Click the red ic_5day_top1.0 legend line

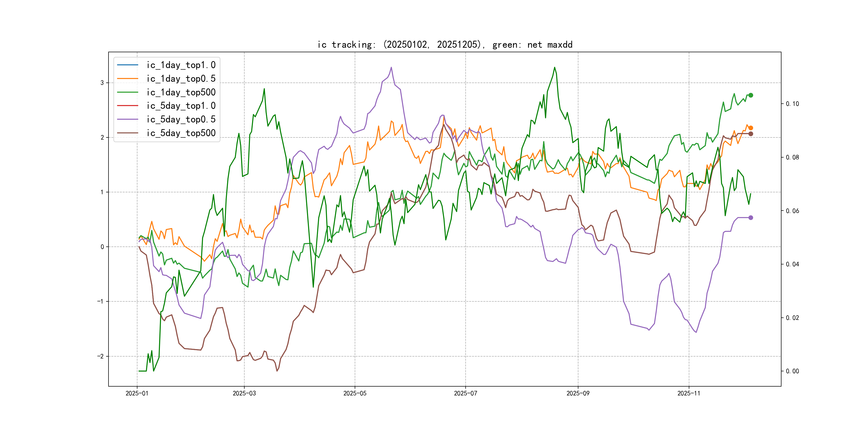pyautogui.click(x=127, y=106)
